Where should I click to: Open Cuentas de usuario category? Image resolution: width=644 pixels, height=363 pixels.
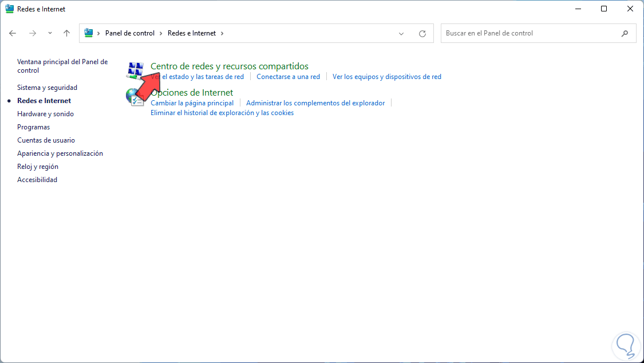[x=46, y=140]
